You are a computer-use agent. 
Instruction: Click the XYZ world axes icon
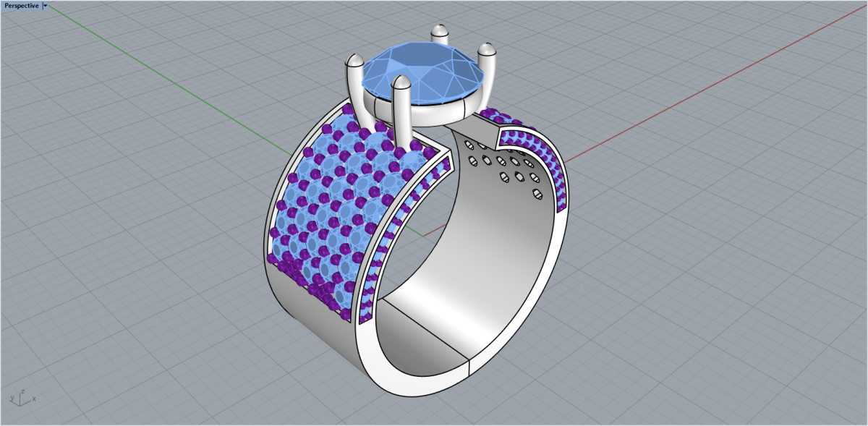[22, 396]
